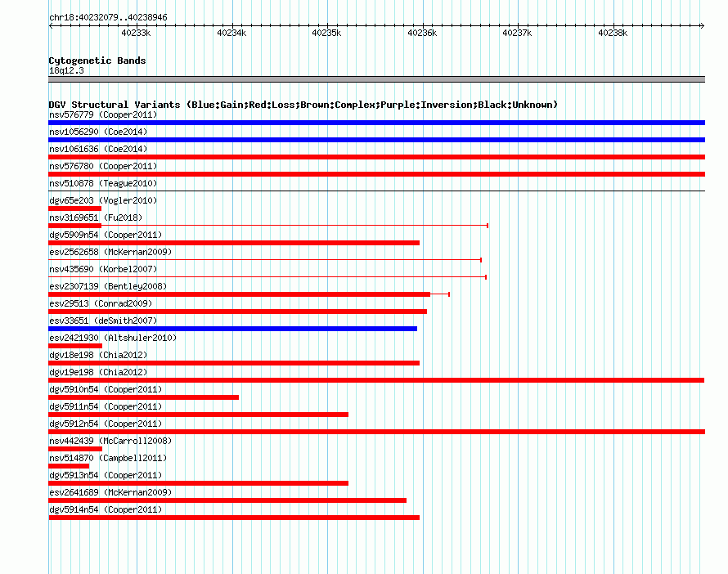The image size is (728, 574).
Task: Select the red bar under dgv5913n54
Action: [x=198, y=483]
